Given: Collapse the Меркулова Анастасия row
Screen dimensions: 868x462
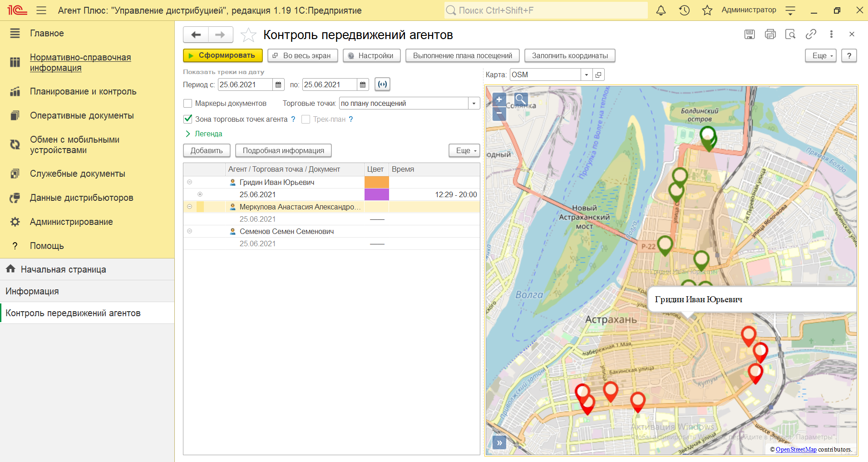Looking at the screenshot, I should tap(190, 207).
